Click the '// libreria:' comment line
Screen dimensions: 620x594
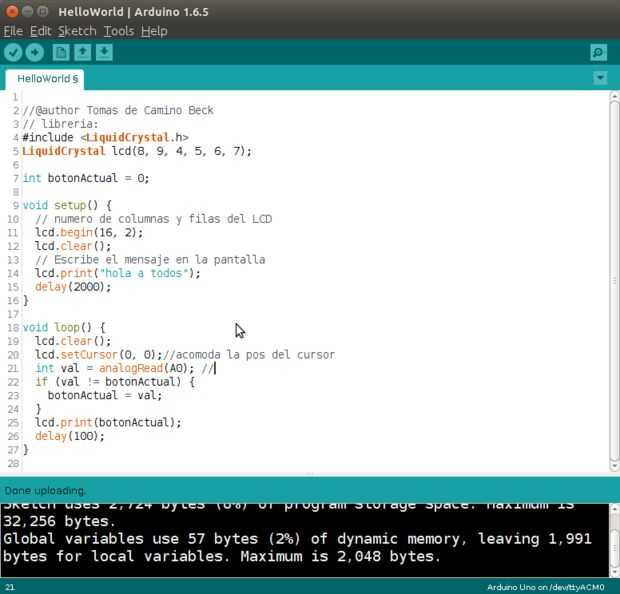pos(60,124)
